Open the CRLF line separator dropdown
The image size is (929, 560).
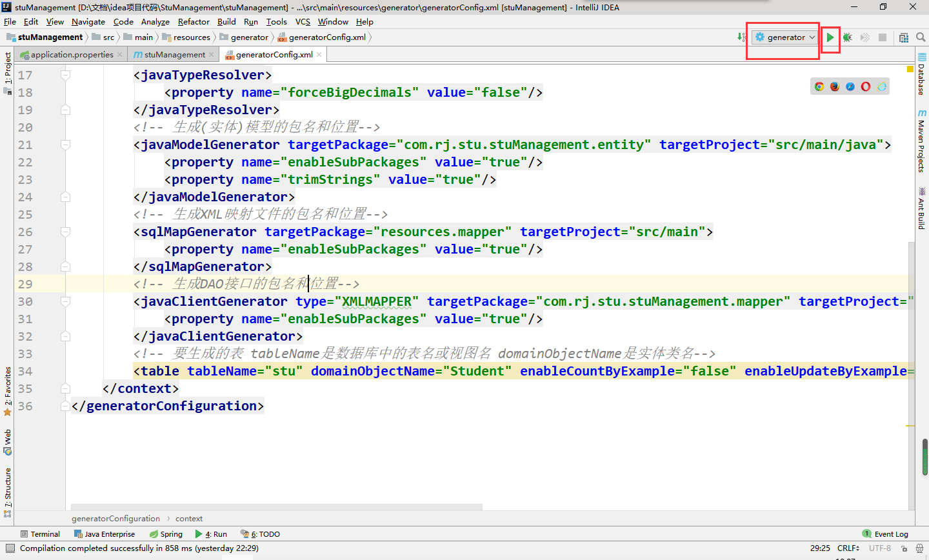click(848, 548)
